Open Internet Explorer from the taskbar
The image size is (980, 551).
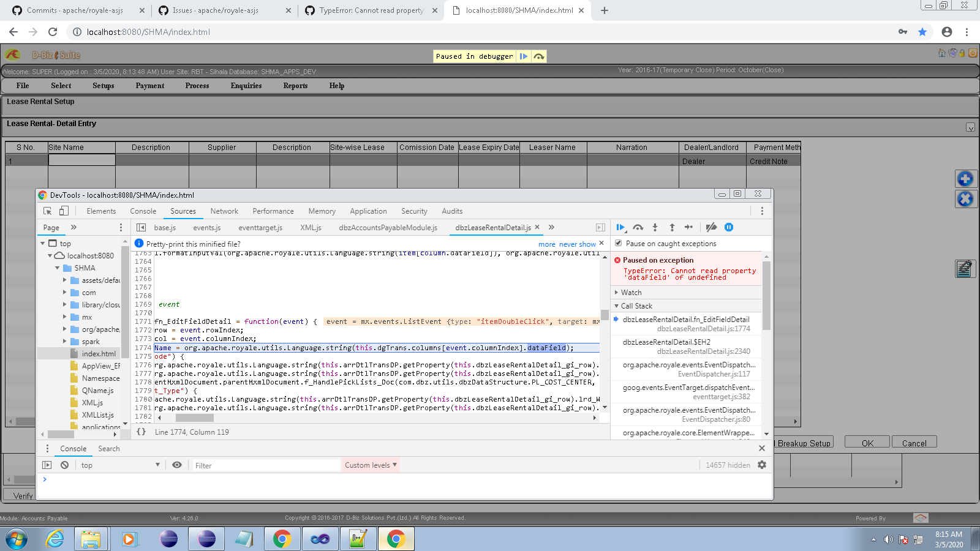(x=55, y=539)
